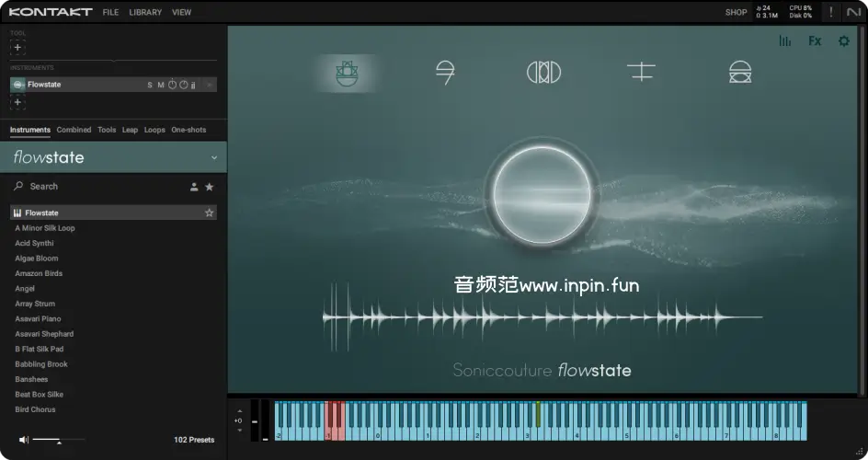
Task: Toggle the user presets filter icon
Action: [x=194, y=187]
